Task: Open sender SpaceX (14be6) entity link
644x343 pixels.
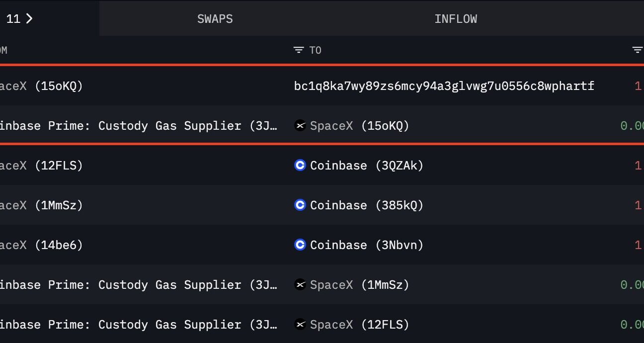Action: 41,245
